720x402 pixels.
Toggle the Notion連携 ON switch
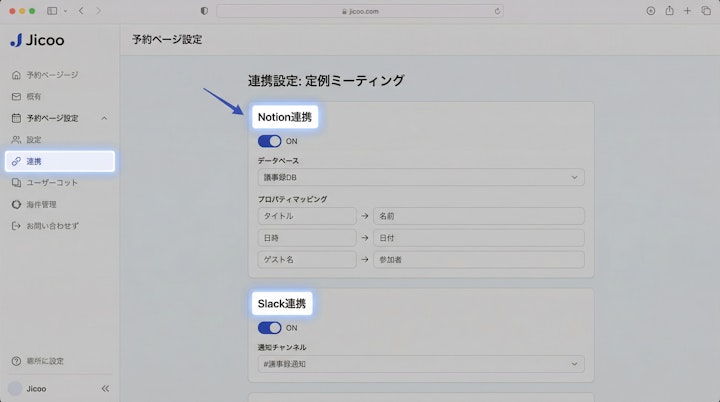click(x=270, y=141)
